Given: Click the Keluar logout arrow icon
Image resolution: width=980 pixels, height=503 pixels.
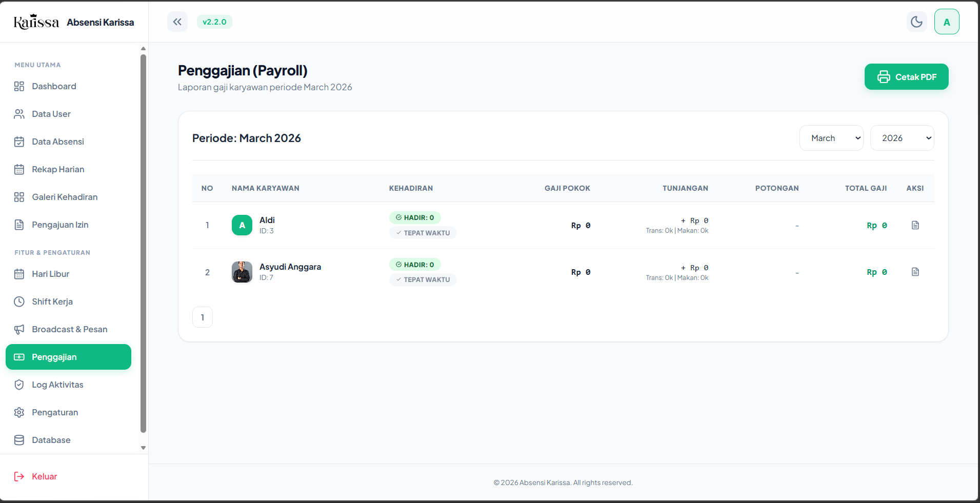Looking at the screenshot, I should tap(19, 476).
